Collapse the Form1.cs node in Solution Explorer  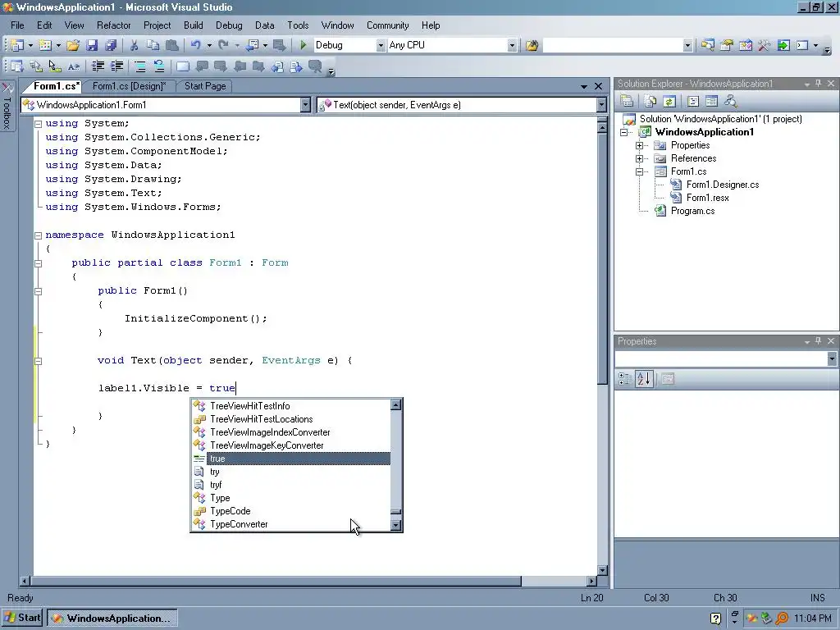click(639, 171)
